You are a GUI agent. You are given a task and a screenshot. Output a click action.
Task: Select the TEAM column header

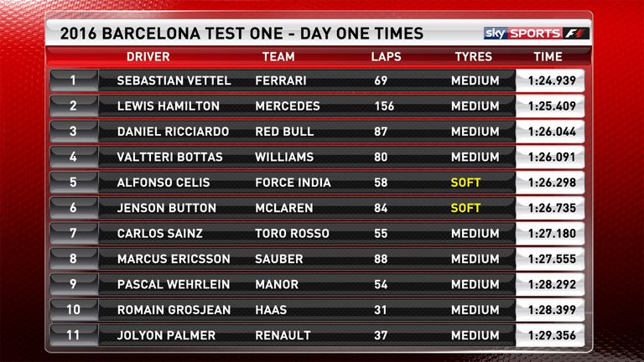[x=278, y=57]
